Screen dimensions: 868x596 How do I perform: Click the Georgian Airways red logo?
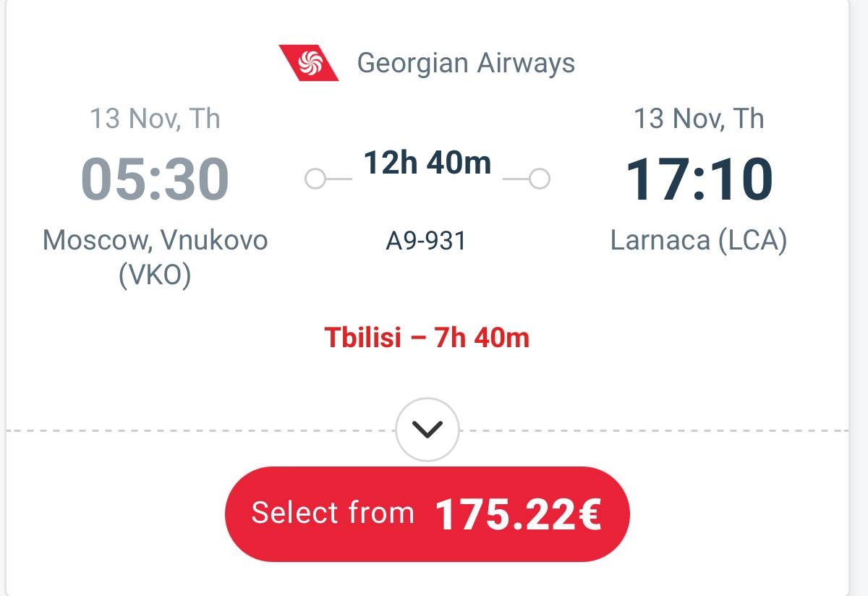tap(309, 62)
